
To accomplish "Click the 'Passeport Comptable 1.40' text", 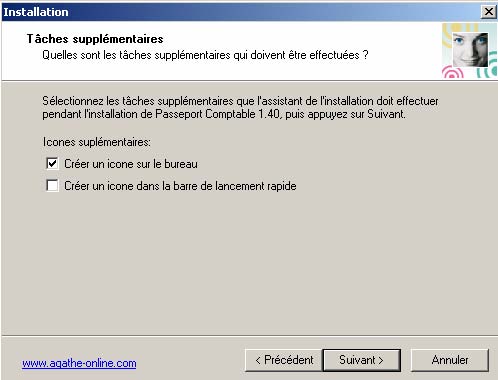I will 218,114.
